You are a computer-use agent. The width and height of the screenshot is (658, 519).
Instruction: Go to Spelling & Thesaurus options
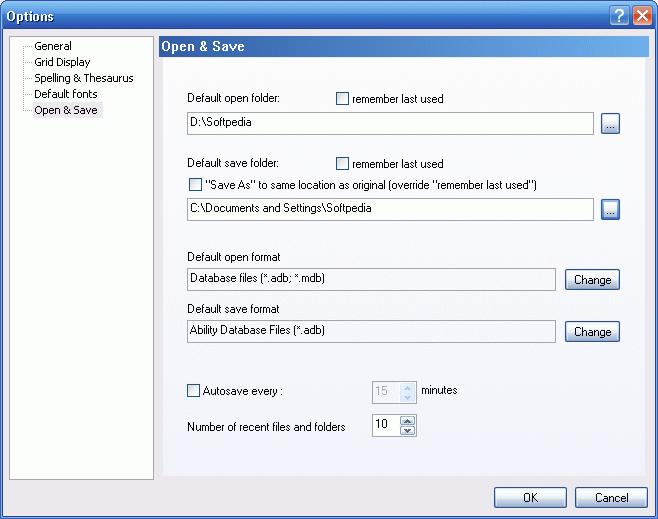click(x=84, y=78)
